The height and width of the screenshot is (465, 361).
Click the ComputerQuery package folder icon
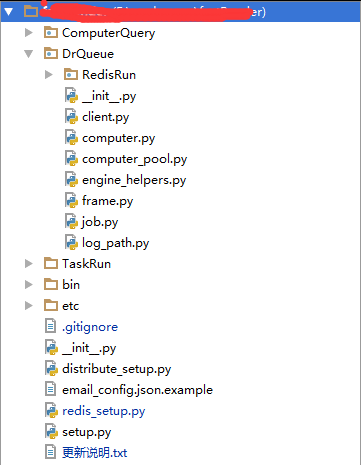coord(51,33)
